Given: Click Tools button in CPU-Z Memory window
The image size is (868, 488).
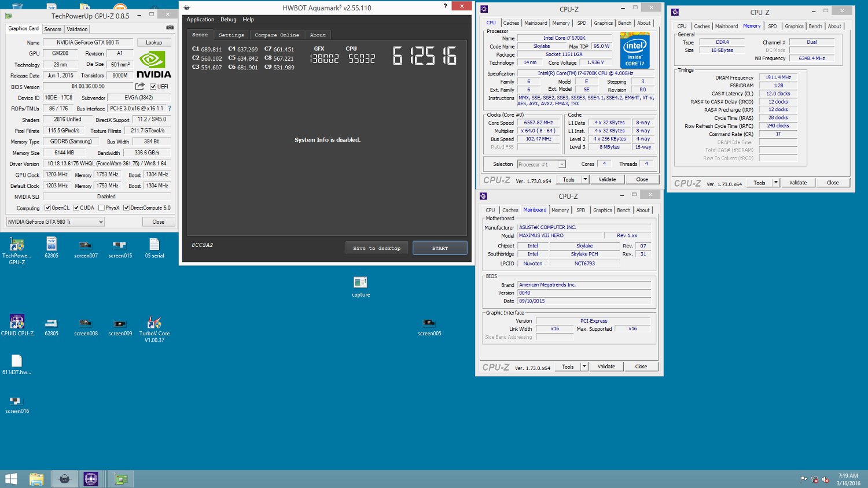Looking at the screenshot, I should [759, 183].
